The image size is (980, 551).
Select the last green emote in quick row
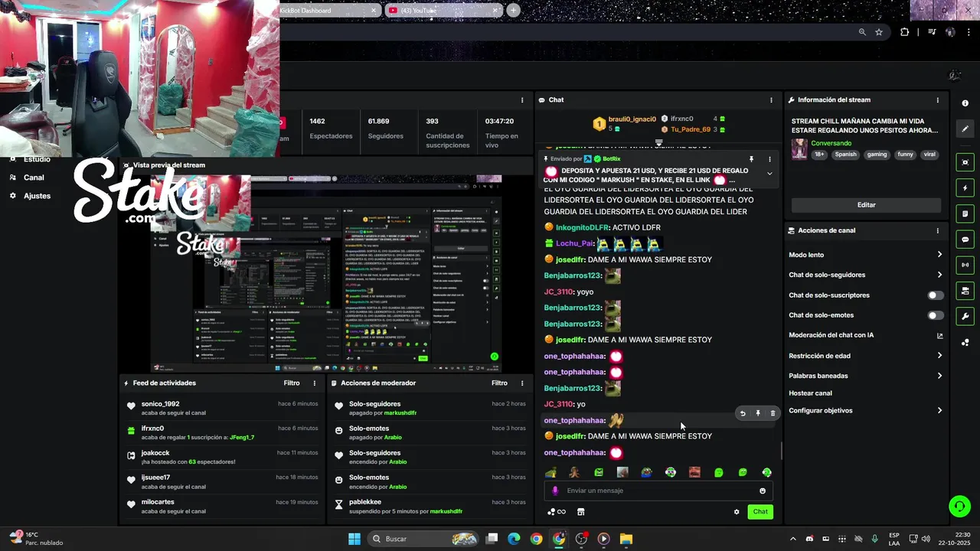(x=766, y=472)
